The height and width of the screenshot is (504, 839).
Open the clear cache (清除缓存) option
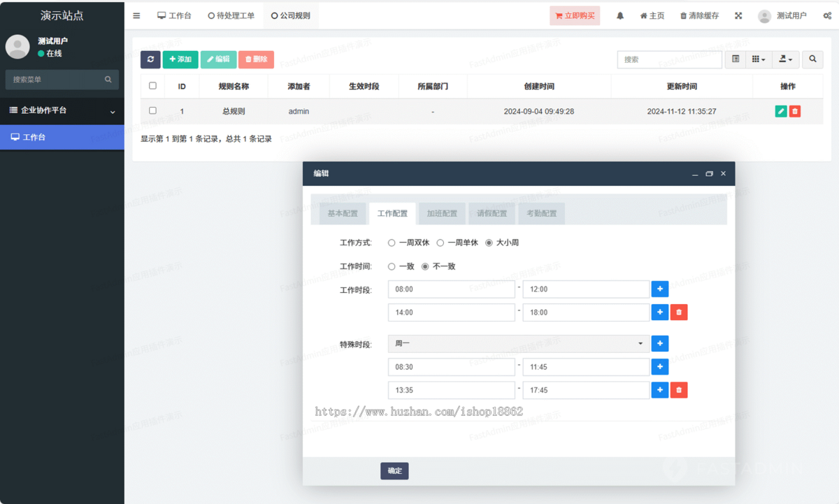(698, 15)
